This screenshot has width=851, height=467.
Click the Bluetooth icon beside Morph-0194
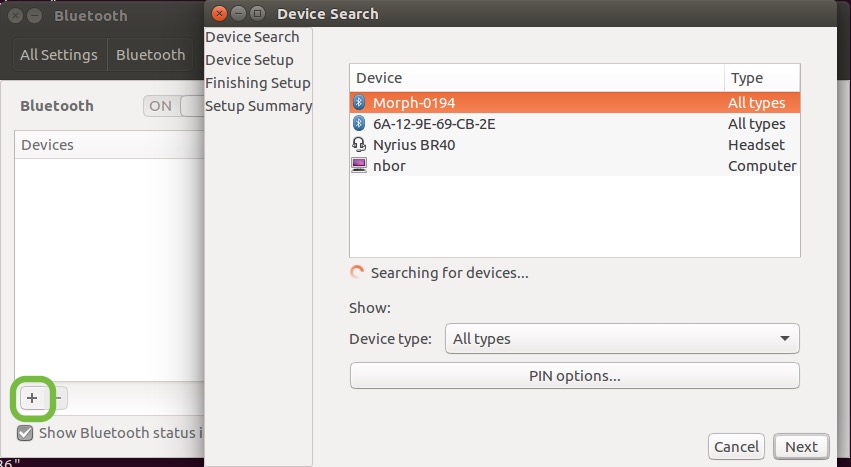click(359, 102)
